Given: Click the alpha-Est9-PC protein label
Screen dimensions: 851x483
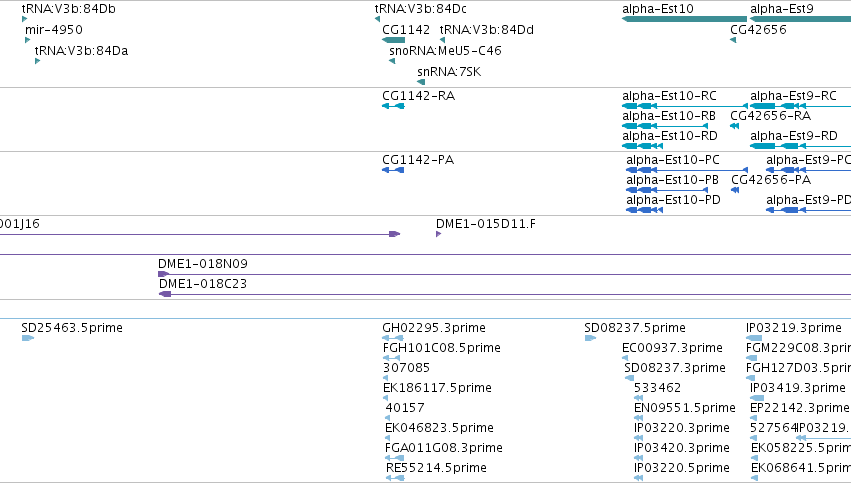Looking at the screenshot, I should pyautogui.click(x=809, y=160).
